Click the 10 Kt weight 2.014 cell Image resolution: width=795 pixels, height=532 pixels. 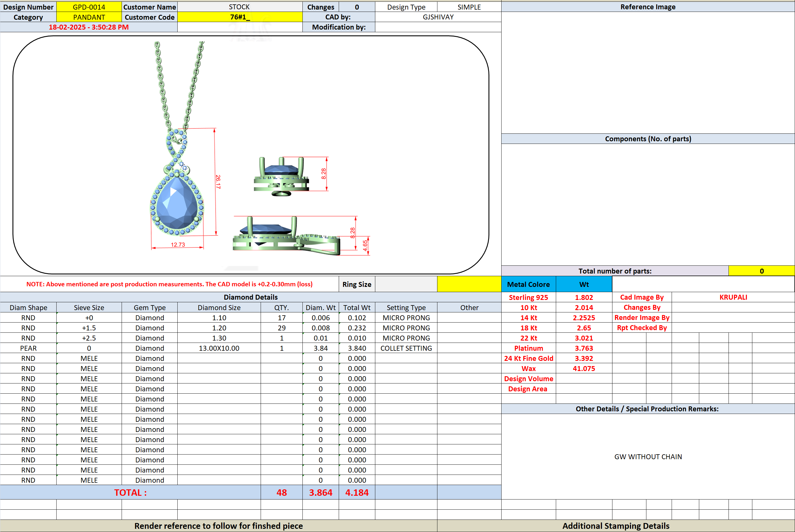click(584, 307)
